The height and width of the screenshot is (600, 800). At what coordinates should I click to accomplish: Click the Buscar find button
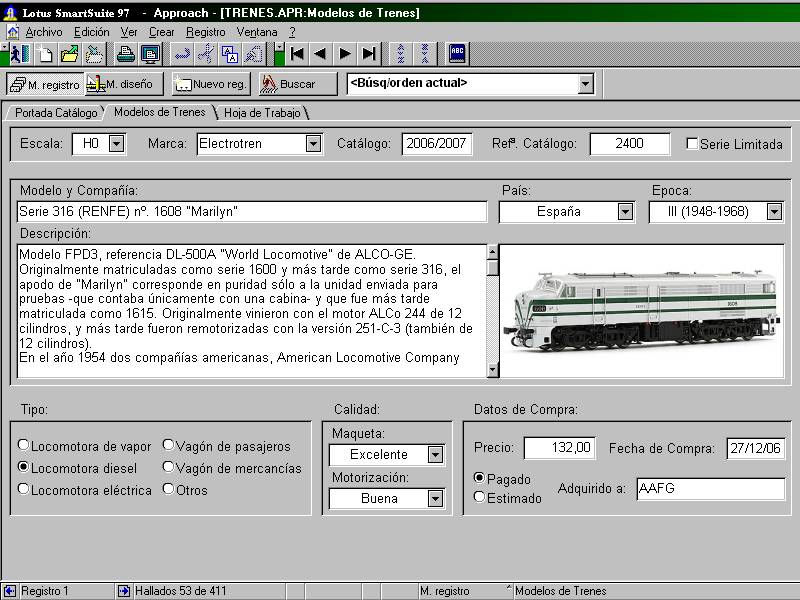[298, 84]
